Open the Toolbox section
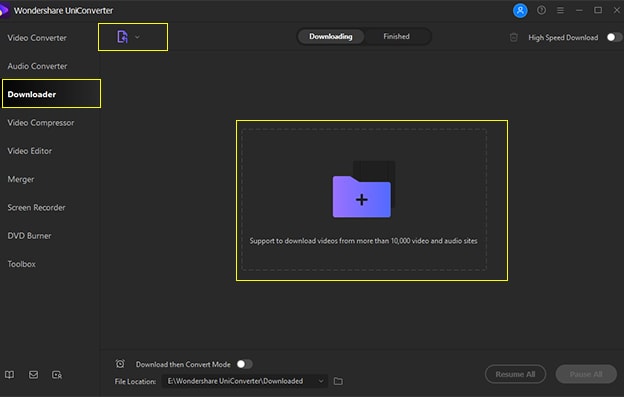 click(21, 264)
